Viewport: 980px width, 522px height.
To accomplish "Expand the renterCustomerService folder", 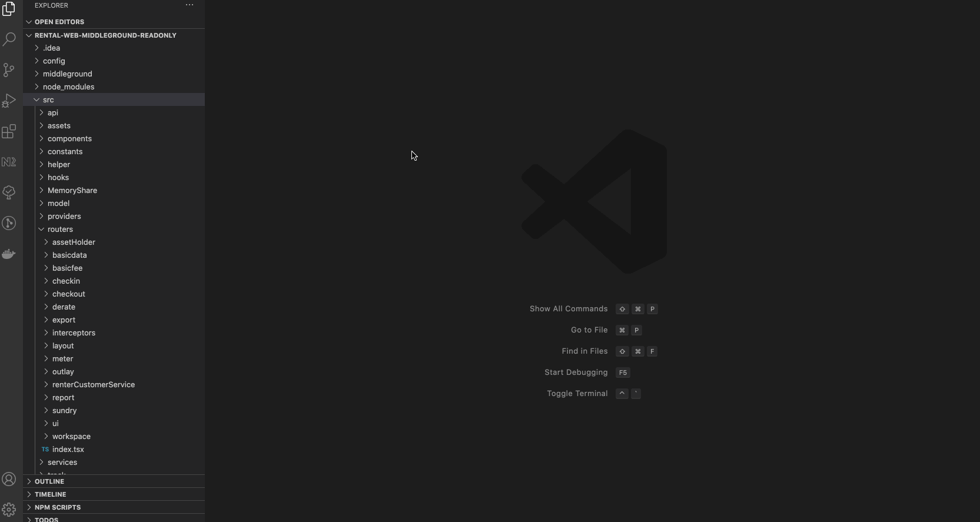I will pos(114,385).
